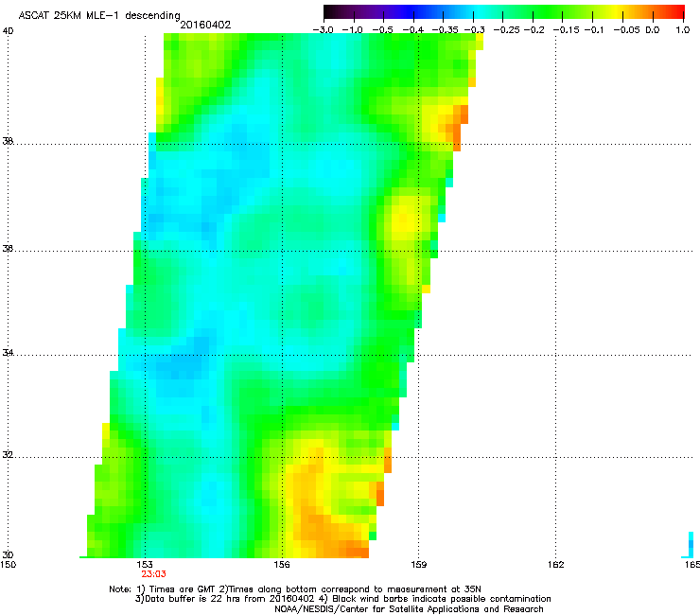
Task: Click the -0.2 color scale label
Action: 534,30
